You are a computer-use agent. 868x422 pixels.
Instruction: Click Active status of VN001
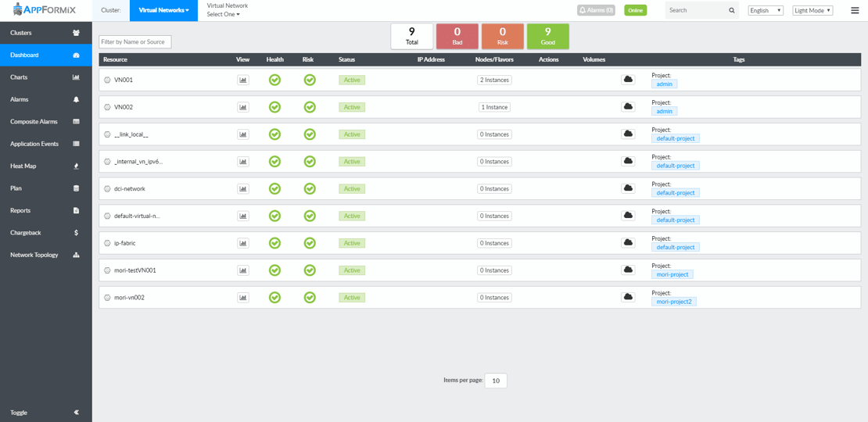(352, 80)
